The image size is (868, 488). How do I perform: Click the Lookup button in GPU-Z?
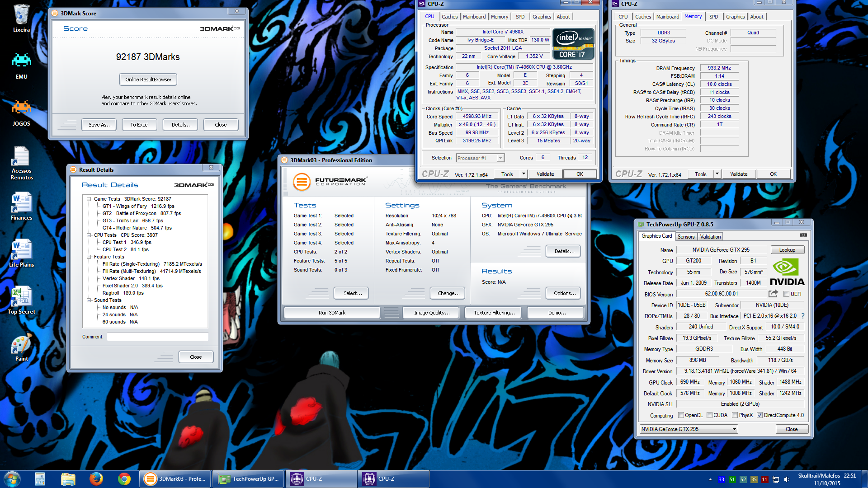(x=787, y=250)
